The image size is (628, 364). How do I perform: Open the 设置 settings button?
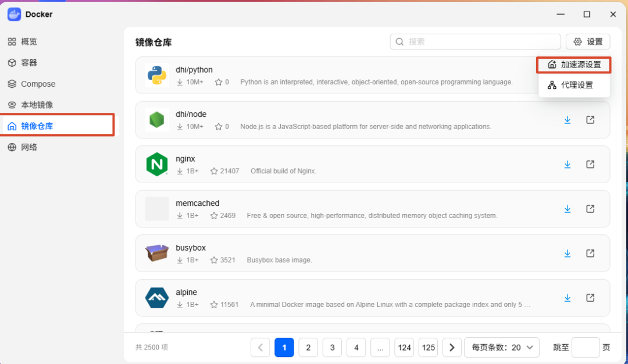(588, 42)
